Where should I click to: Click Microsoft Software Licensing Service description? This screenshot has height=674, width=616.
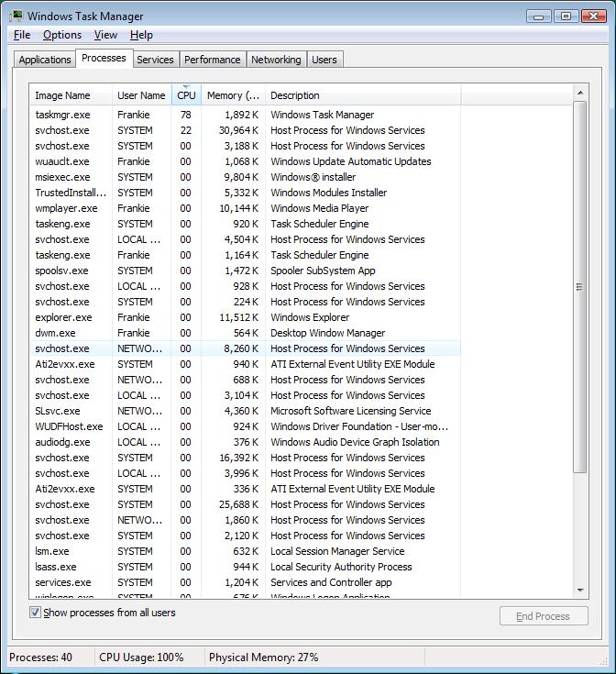[x=350, y=411]
